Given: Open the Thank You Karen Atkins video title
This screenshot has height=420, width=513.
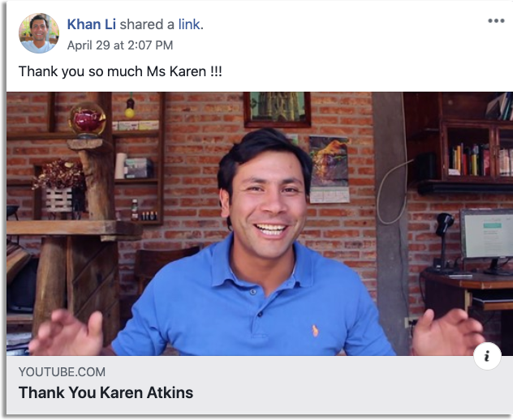Looking at the screenshot, I should (106, 392).
